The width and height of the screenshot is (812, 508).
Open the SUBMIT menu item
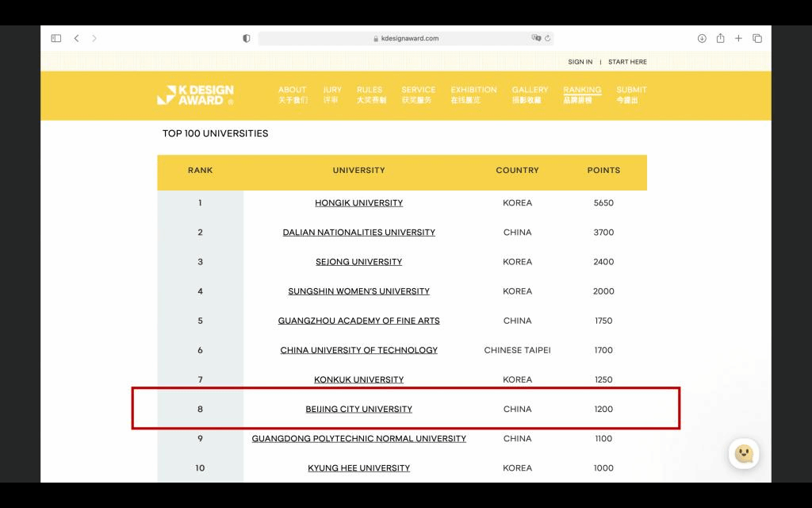[x=631, y=95]
